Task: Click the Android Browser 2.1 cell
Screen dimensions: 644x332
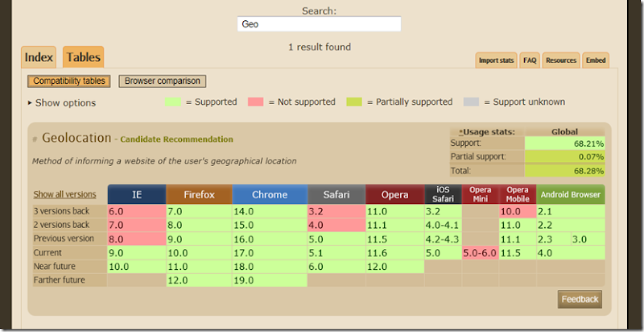Action: [x=571, y=211]
